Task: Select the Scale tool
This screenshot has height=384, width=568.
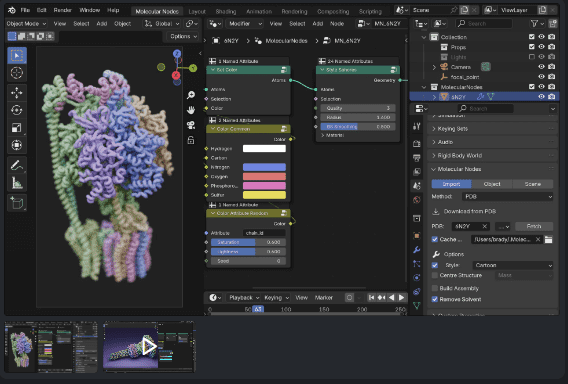Action: 17,128
